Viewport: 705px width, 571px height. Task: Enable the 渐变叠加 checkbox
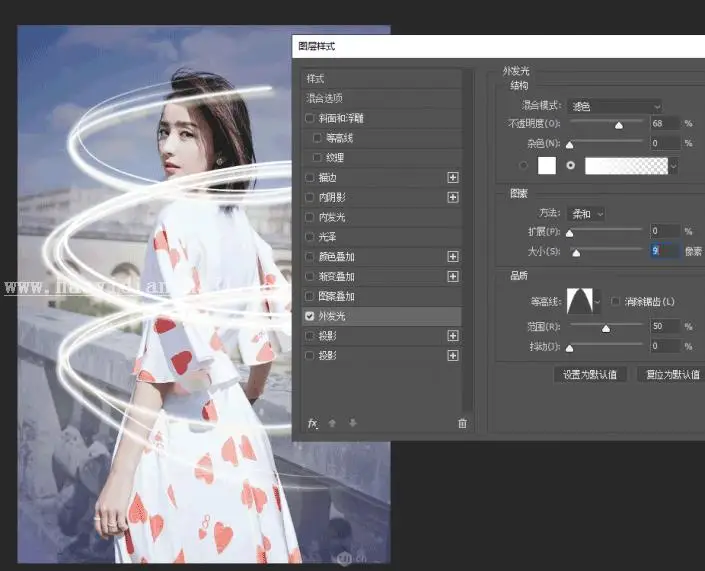[309, 277]
